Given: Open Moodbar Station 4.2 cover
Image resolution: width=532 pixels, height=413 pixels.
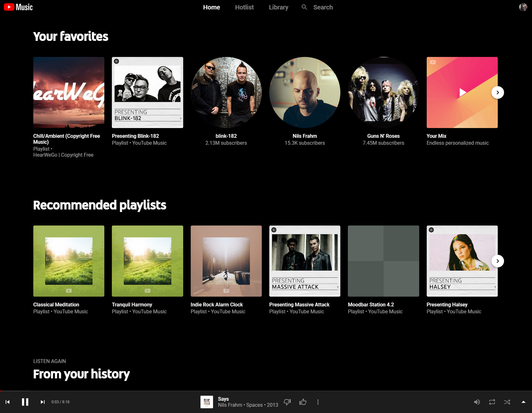Looking at the screenshot, I should (x=383, y=261).
